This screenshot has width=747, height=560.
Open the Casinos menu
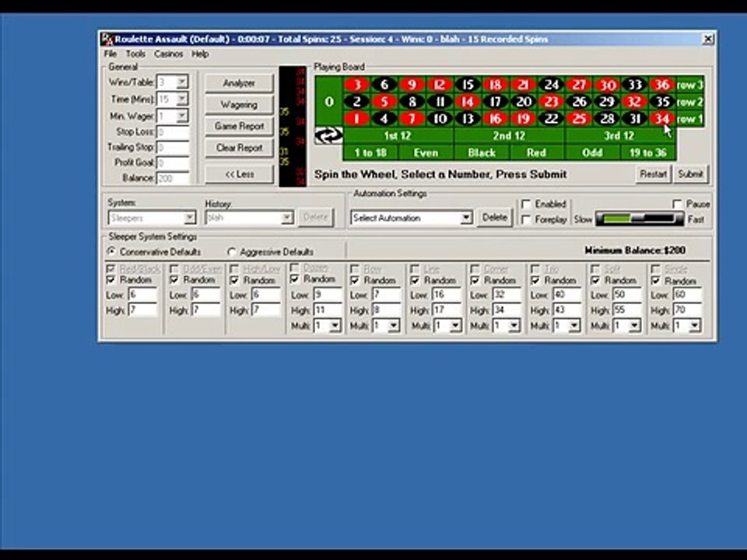[169, 54]
